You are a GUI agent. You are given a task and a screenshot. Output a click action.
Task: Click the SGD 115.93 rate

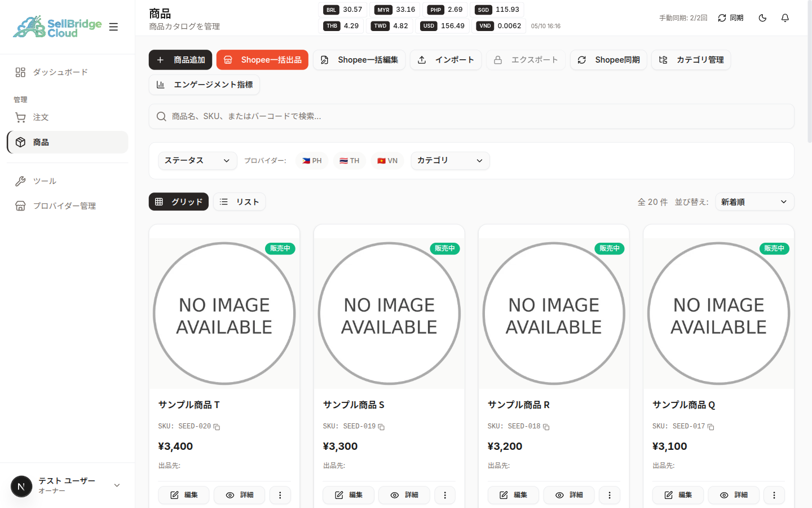point(497,10)
